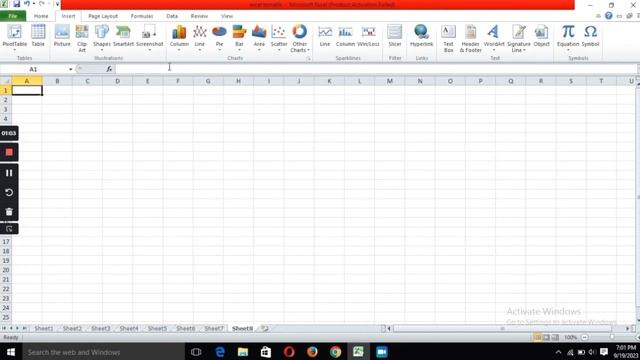
Task: Open the View tab
Action: click(227, 16)
